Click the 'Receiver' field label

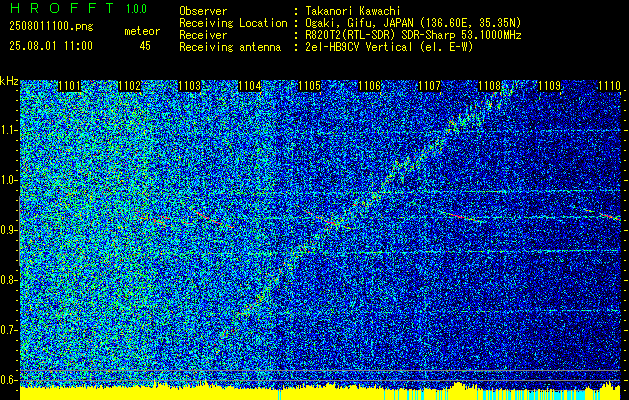[203, 35]
